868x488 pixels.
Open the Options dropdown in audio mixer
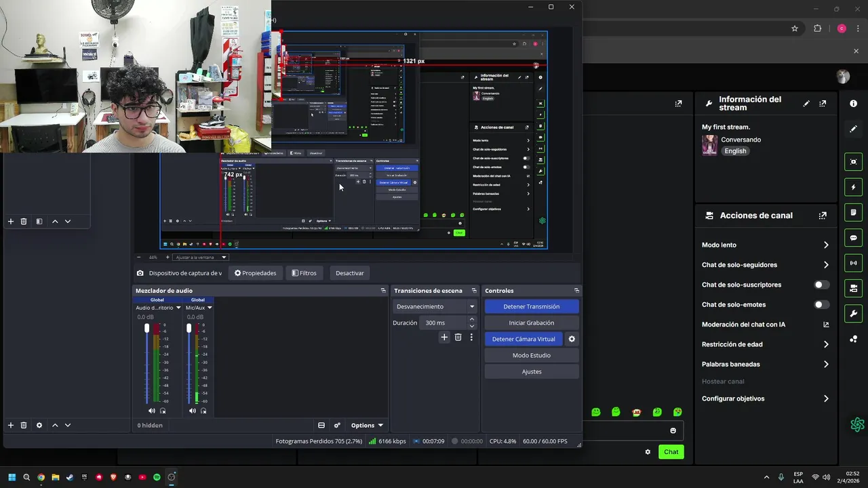coord(367,425)
